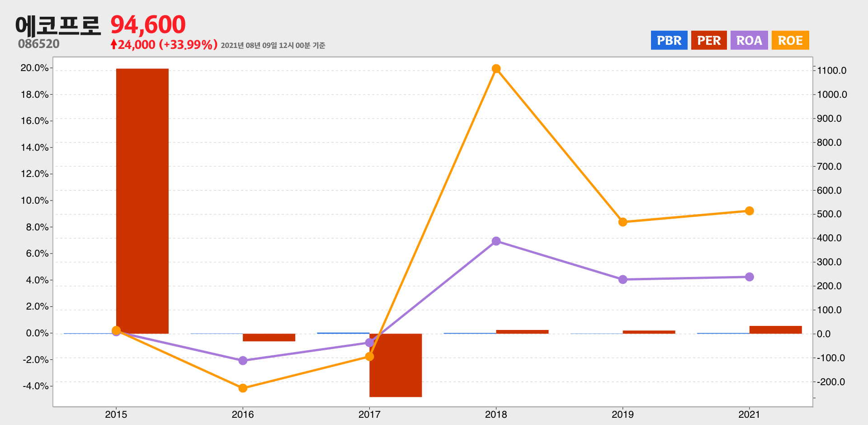Click the 2017 ROE data point
The image size is (868, 425).
click(369, 357)
